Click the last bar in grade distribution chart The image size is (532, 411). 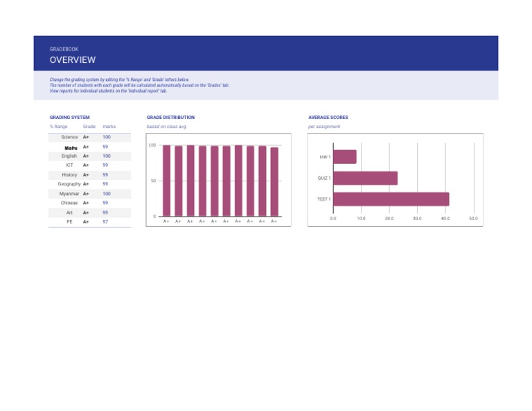pos(274,181)
